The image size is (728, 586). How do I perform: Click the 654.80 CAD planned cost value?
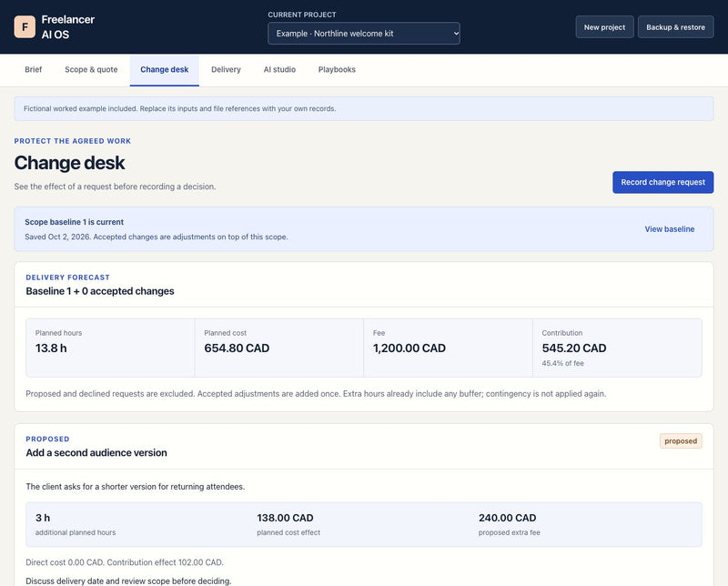[237, 349]
